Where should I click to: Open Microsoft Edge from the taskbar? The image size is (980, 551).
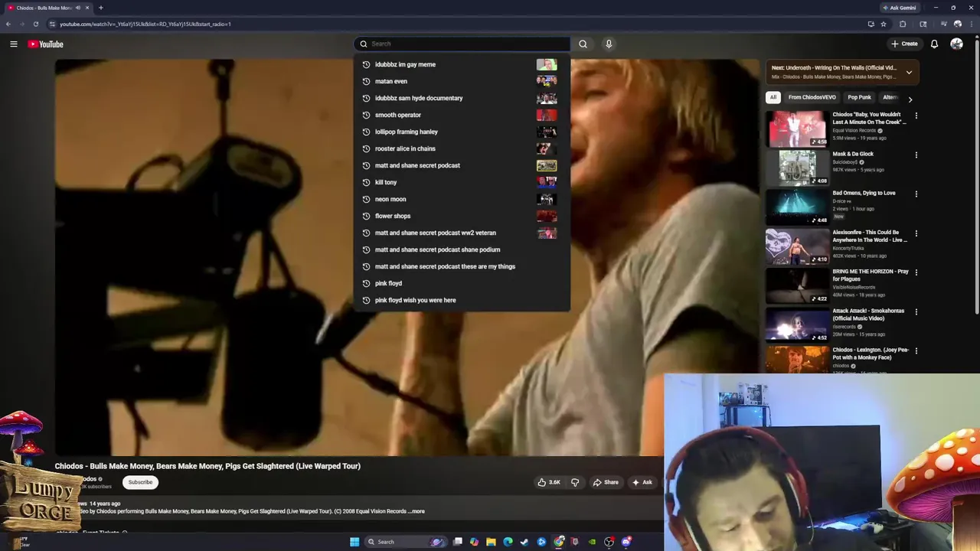coord(508,542)
